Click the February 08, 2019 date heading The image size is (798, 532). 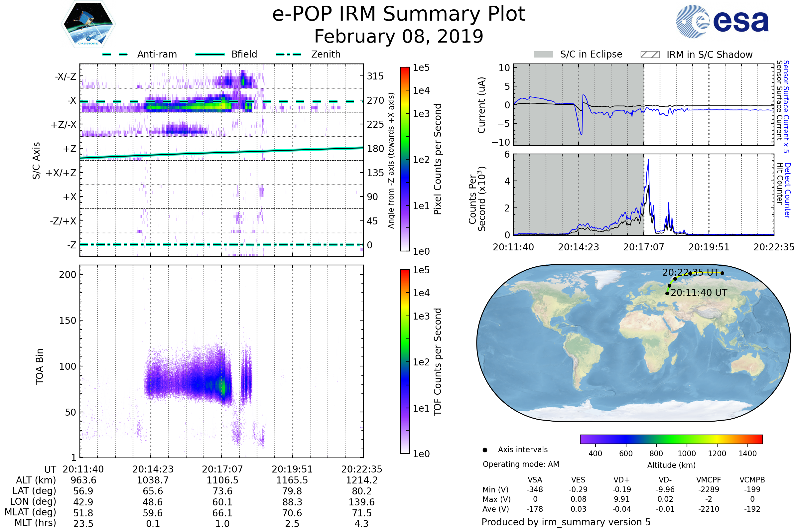pos(399,37)
